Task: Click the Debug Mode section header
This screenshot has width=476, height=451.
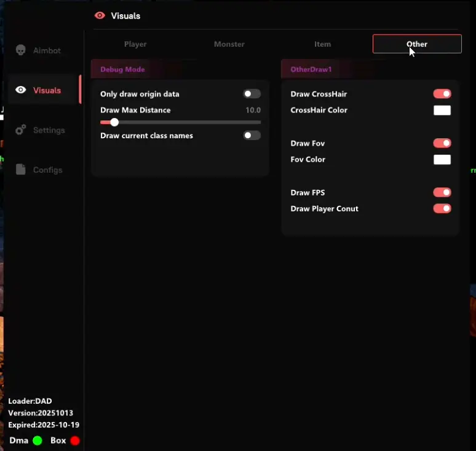Action: (x=122, y=69)
